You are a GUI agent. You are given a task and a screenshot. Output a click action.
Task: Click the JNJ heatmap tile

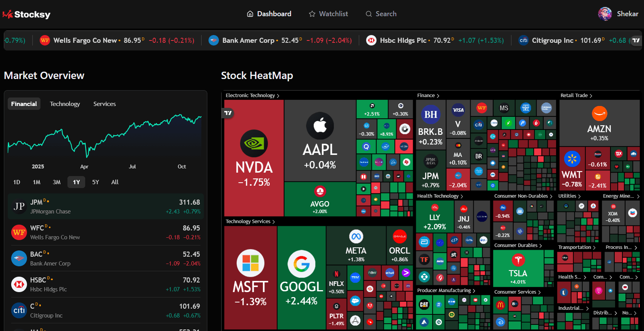pyautogui.click(x=464, y=217)
